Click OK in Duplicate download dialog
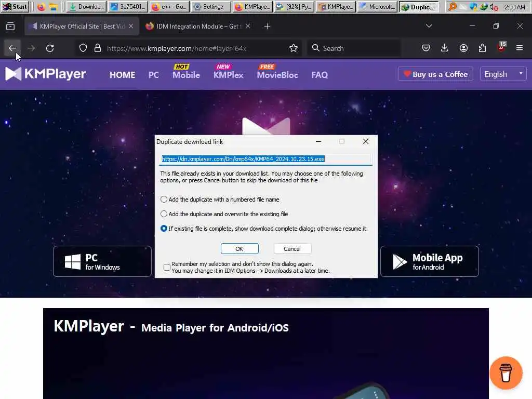 pos(240,249)
